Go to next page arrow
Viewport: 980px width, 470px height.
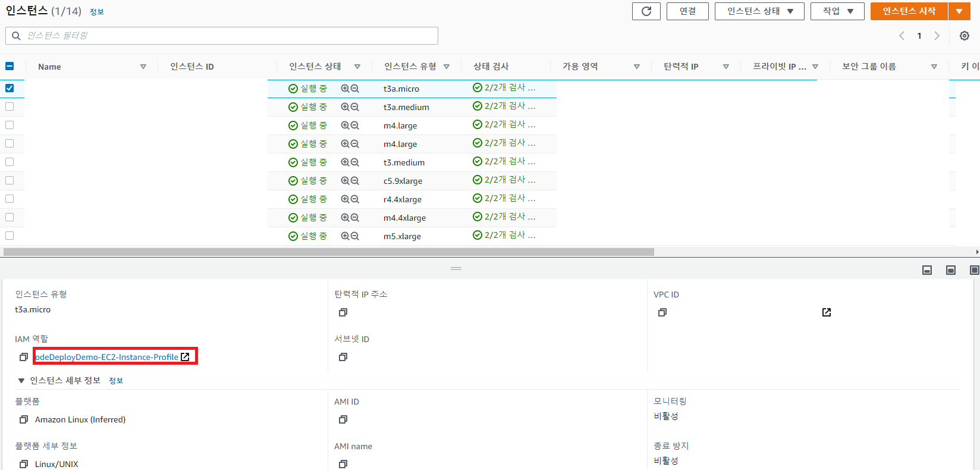[937, 36]
